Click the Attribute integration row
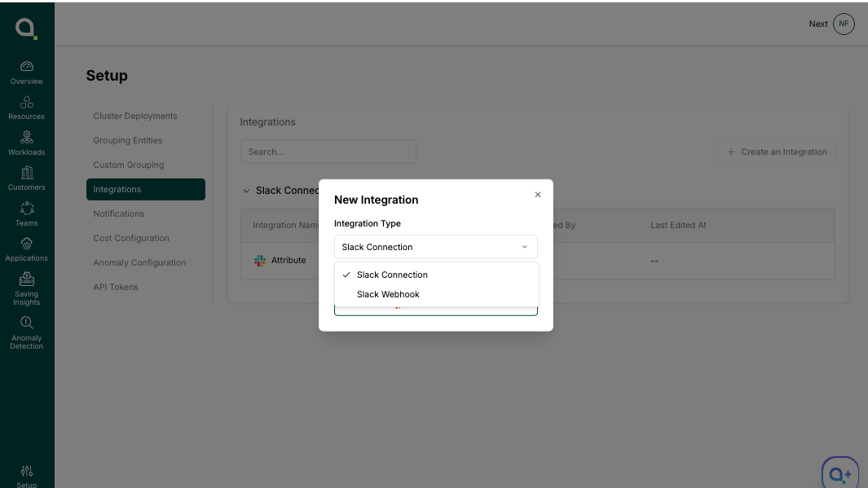This screenshot has width=868, height=488. click(x=538, y=261)
